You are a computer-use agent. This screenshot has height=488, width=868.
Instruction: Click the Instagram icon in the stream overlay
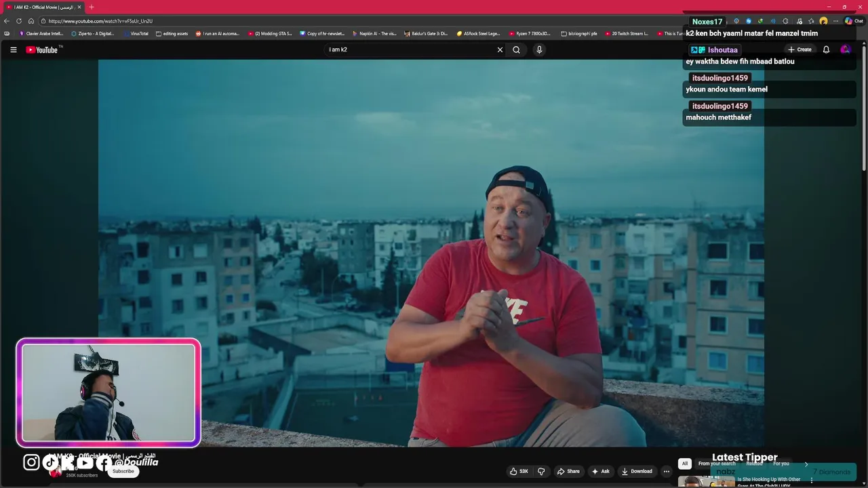tap(32, 462)
